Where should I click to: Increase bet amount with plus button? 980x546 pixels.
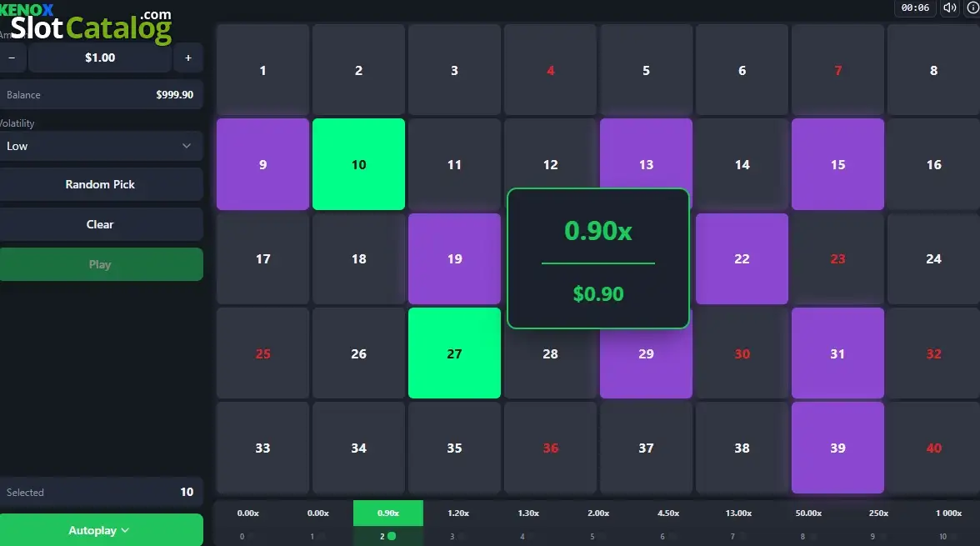pos(188,58)
